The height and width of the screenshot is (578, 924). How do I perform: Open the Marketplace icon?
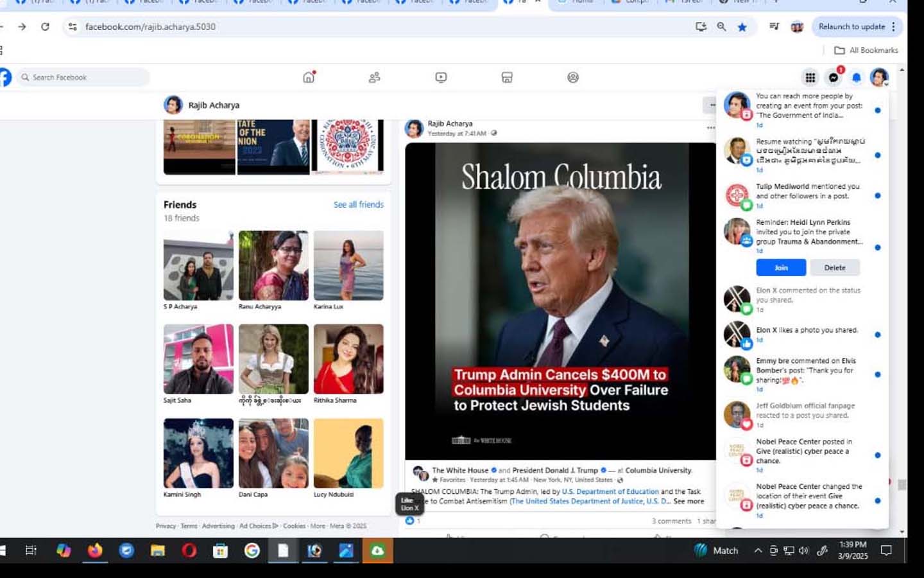point(507,77)
